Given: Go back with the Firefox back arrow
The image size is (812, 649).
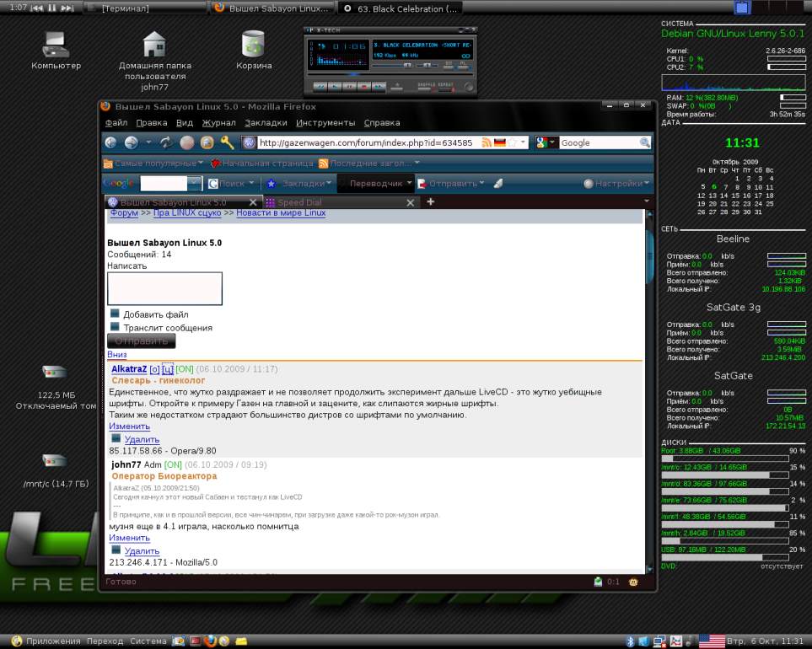Looking at the screenshot, I should pos(110,142).
